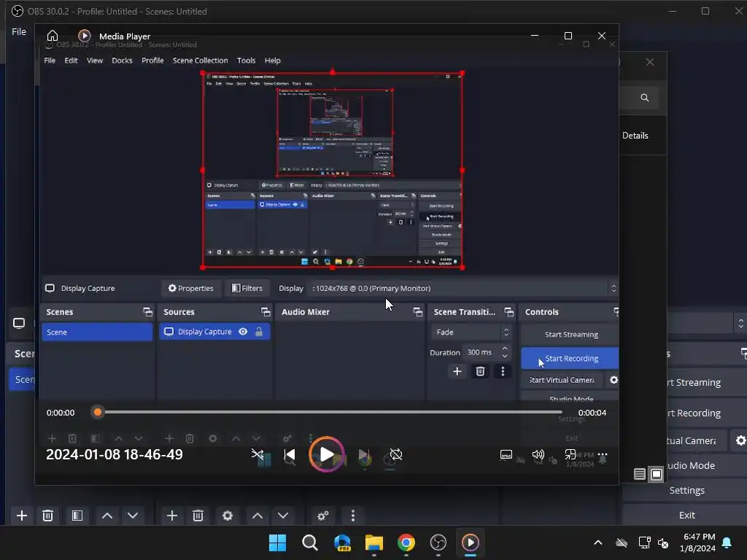Toggle shuffle in Media Player
This screenshot has height=560, width=747.
pos(258,454)
